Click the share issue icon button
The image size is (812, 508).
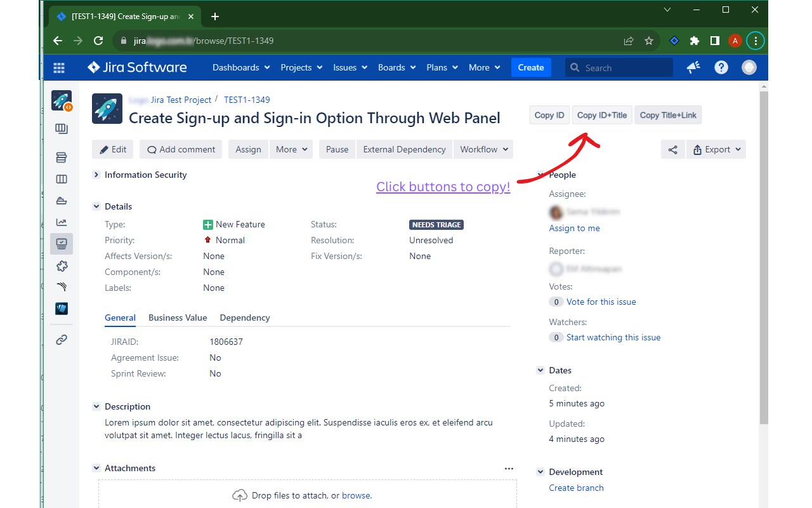[673, 149]
